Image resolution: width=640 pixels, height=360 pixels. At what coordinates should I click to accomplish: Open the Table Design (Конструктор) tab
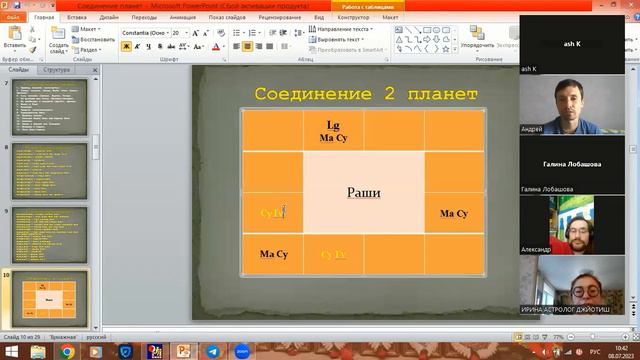coord(353,18)
